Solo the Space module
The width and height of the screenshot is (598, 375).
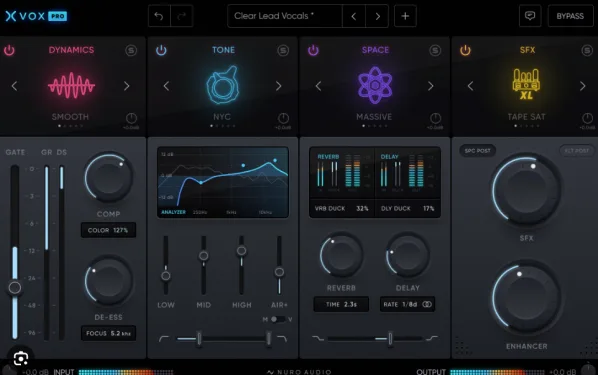tap(435, 50)
